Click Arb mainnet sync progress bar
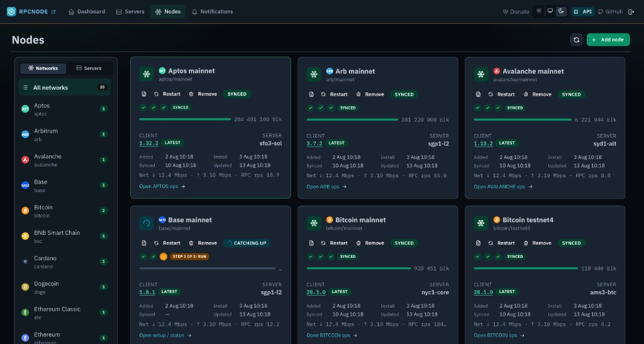 (352, 120)
